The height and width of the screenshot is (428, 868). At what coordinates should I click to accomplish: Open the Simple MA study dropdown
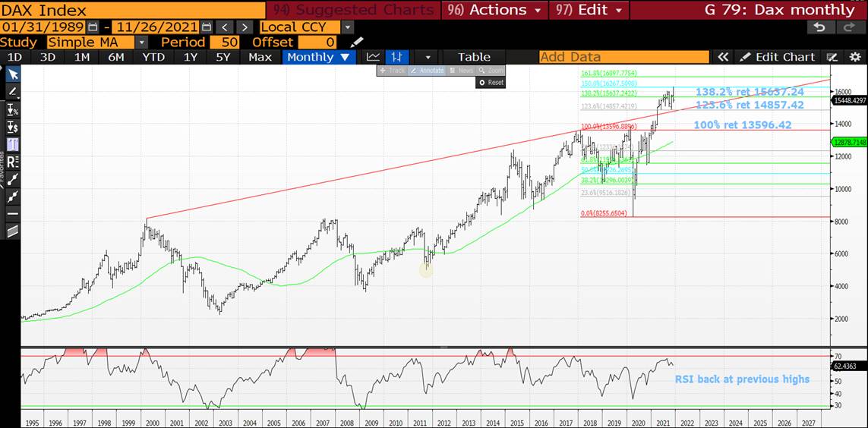tap(141, 42)
